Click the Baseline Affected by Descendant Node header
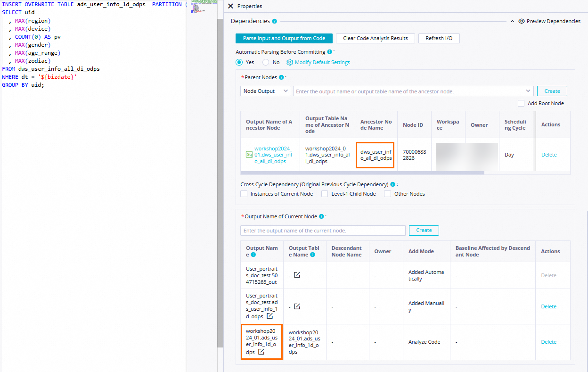Screen dimensions: 588x372 point(493,251)
